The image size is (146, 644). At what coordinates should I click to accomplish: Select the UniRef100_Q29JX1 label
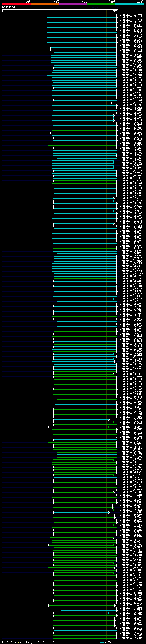click(131, 321)
